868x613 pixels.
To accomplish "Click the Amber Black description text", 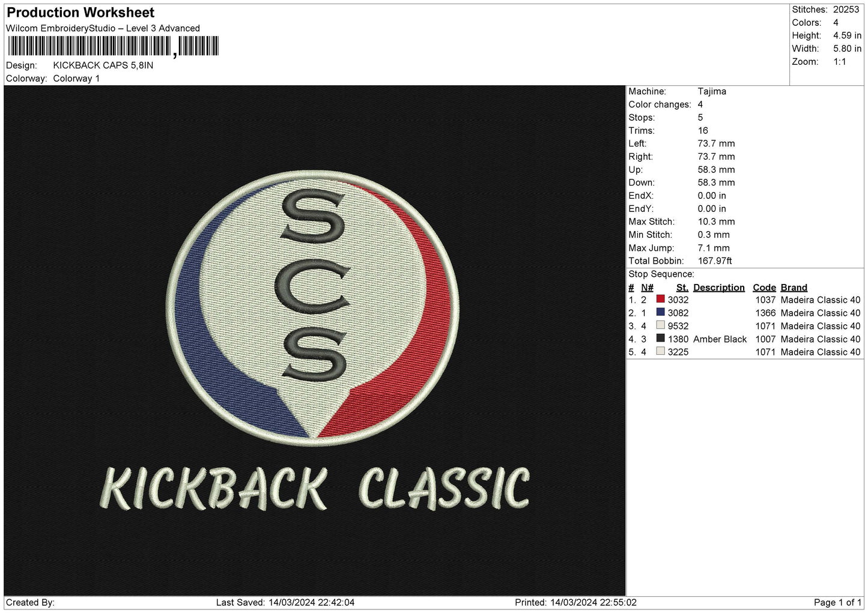I will pyautogui.click(x=720, y=339).
